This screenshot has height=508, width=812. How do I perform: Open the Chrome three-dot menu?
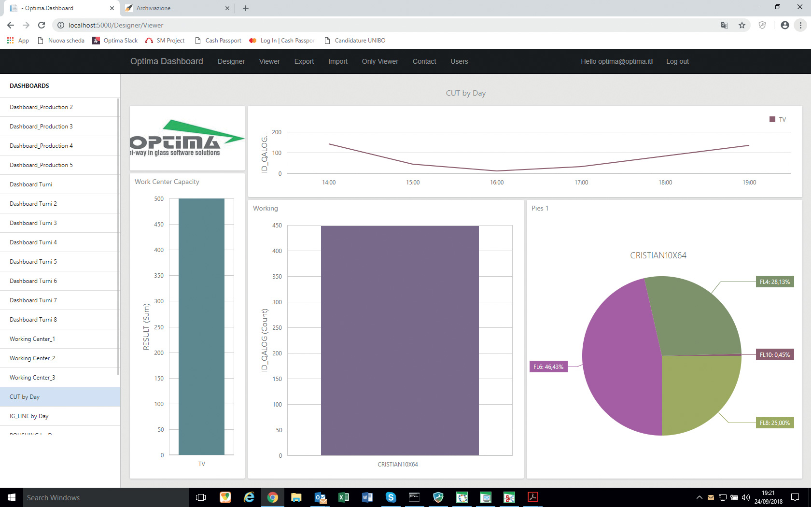click(800, 25)
